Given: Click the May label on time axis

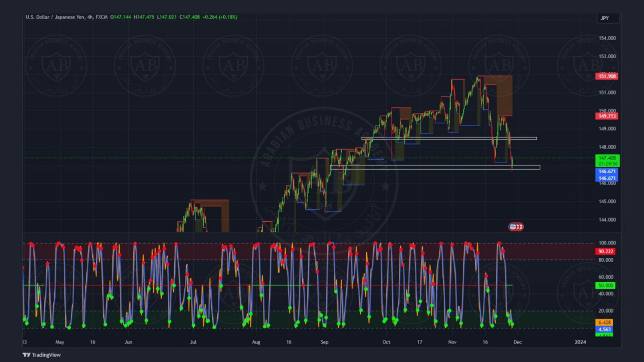Looking at the screenshot, I should click(60, 342).
